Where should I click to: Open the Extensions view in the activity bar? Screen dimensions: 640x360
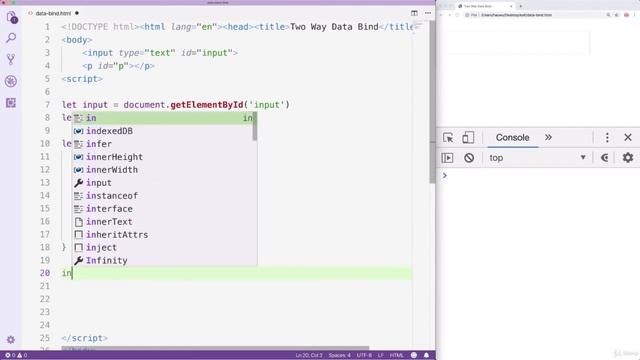pos(11,102)
